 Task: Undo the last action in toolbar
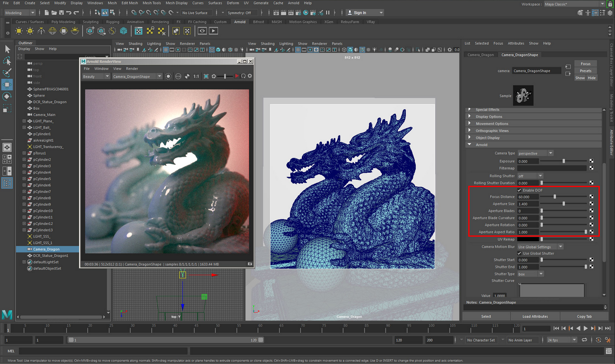pyautogui.click(x=68, y=13)
